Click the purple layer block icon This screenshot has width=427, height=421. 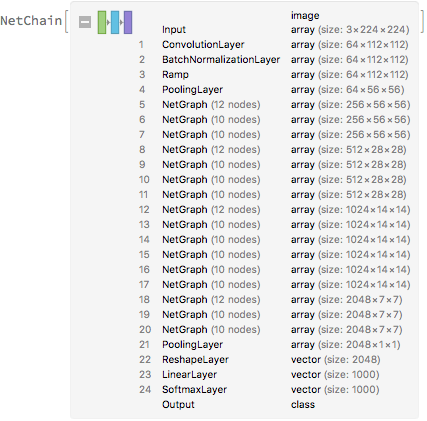click(x=128, y=22)
